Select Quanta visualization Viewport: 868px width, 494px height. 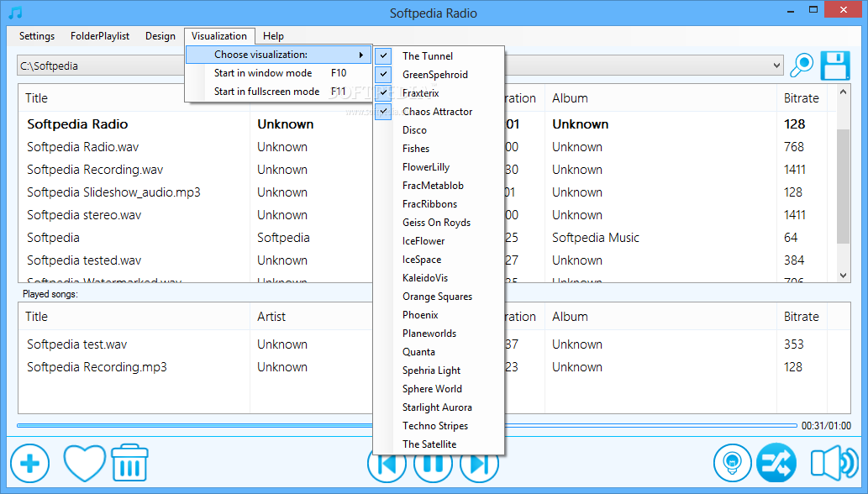[439, 352]
